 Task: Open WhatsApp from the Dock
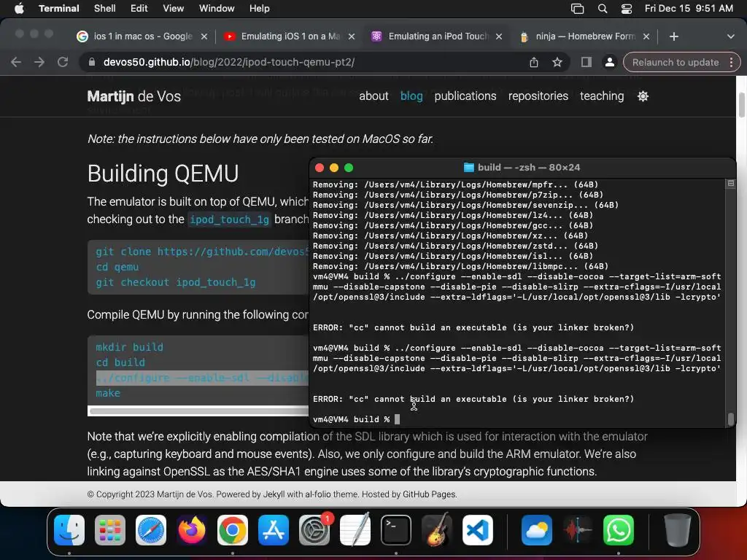(619, 530)
